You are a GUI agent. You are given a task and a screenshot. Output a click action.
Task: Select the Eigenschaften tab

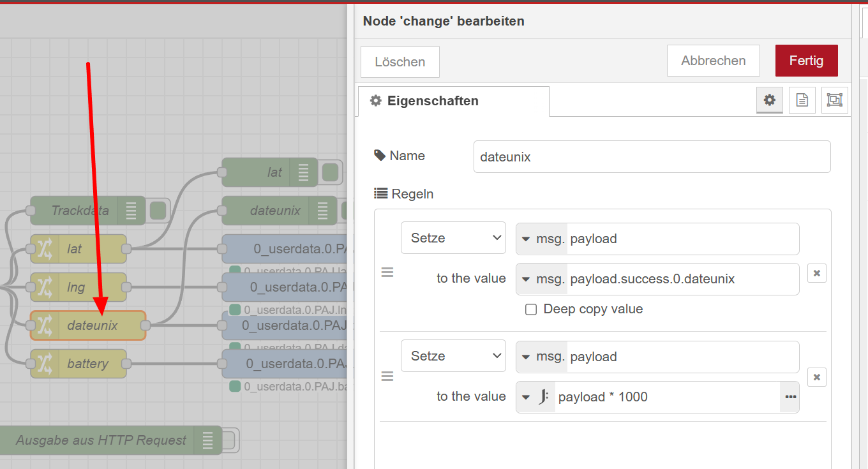[x=453, y=101]
